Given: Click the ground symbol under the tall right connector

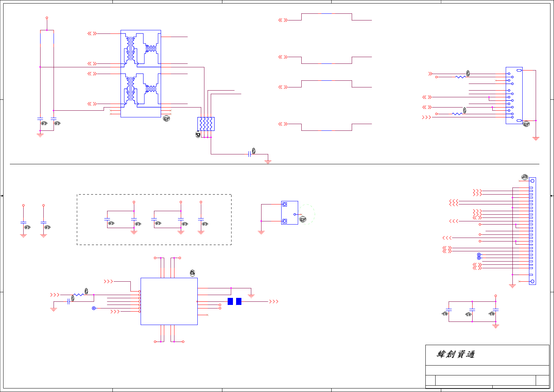Looking at the screenshot, I should point(512,286).
